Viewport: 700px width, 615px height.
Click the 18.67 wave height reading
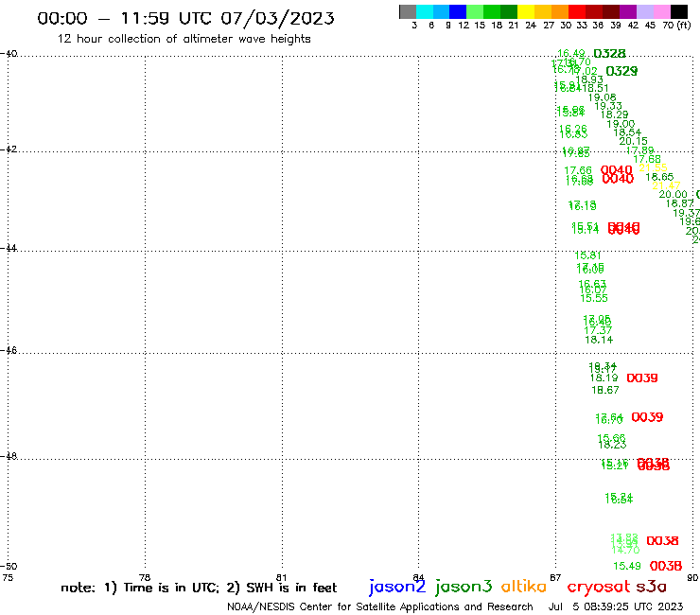tap(604, 391)
